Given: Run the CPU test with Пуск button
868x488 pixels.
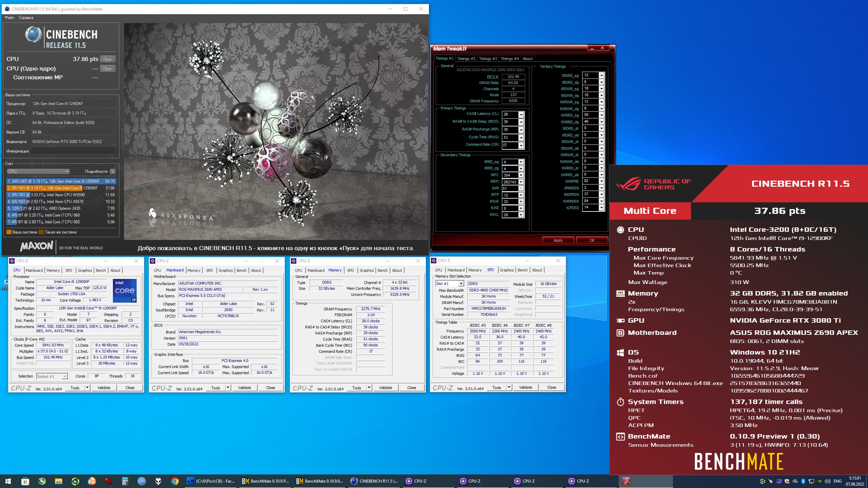Looking at the screenshot, I should click(107, 59).
